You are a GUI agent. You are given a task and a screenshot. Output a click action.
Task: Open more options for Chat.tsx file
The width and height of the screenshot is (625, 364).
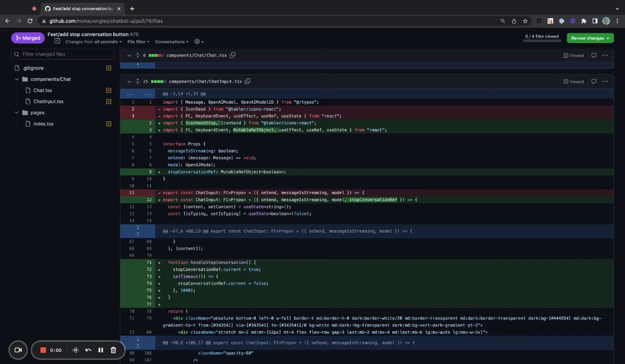click(x=605, y=55)
